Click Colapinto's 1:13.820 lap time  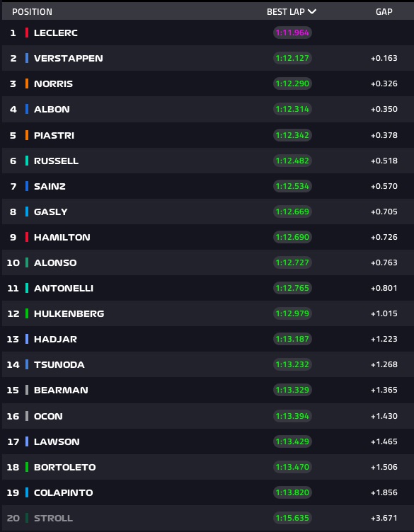(x=292, y=492)
